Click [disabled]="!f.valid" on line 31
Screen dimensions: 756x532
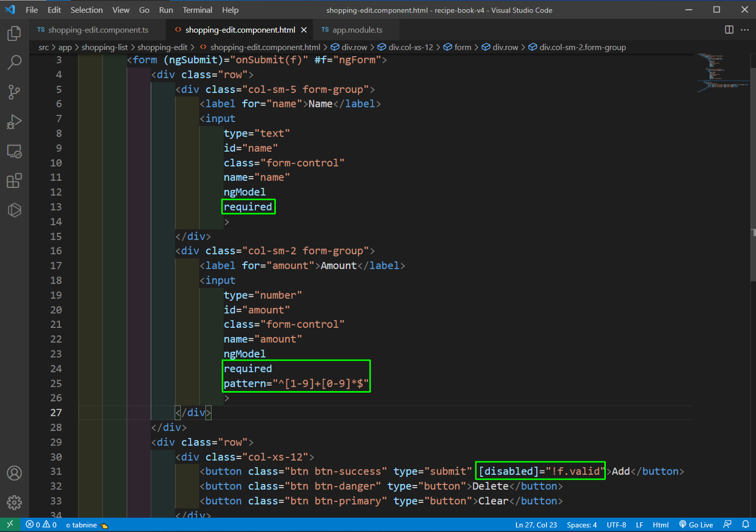[x=541, y=472]
